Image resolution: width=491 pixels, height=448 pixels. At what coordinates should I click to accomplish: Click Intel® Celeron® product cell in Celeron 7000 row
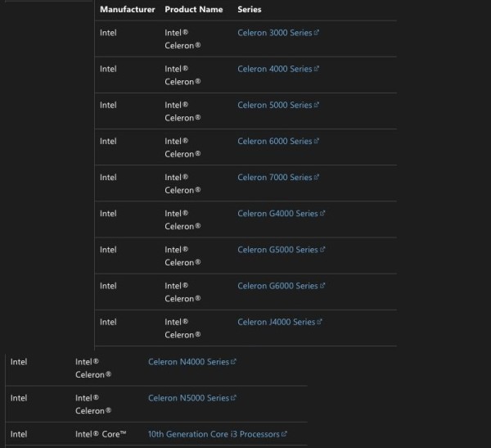(182, 183)
